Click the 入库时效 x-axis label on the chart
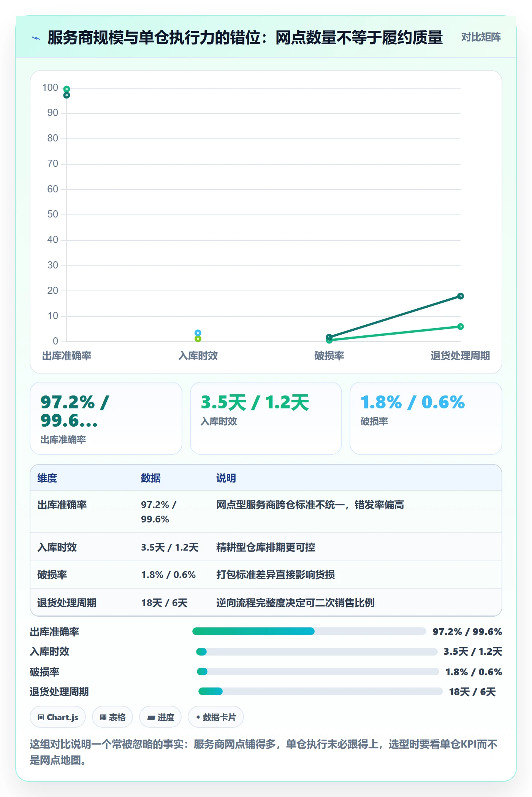 198,356
